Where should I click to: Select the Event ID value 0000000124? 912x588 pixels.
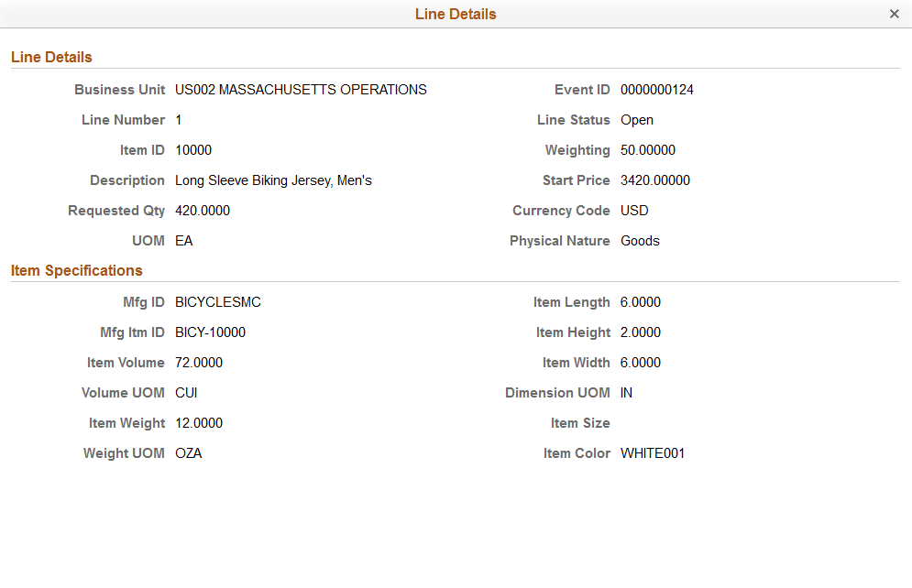[655, 89]
